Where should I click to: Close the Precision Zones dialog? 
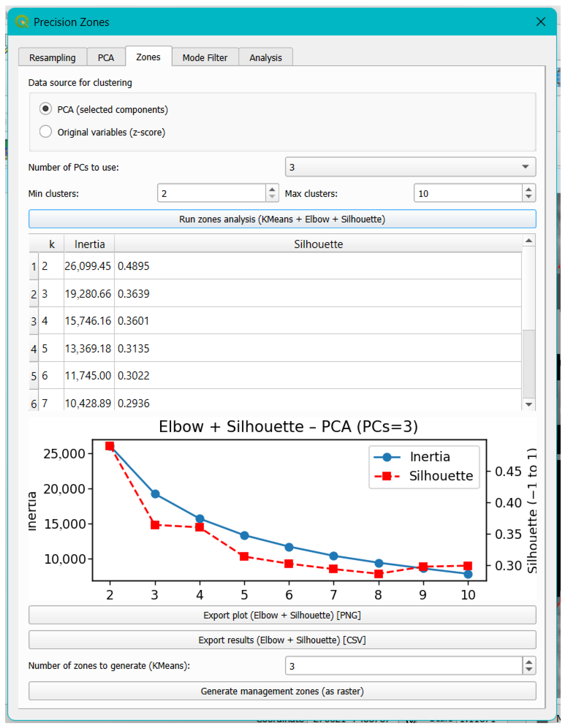[x=541, y=22]
